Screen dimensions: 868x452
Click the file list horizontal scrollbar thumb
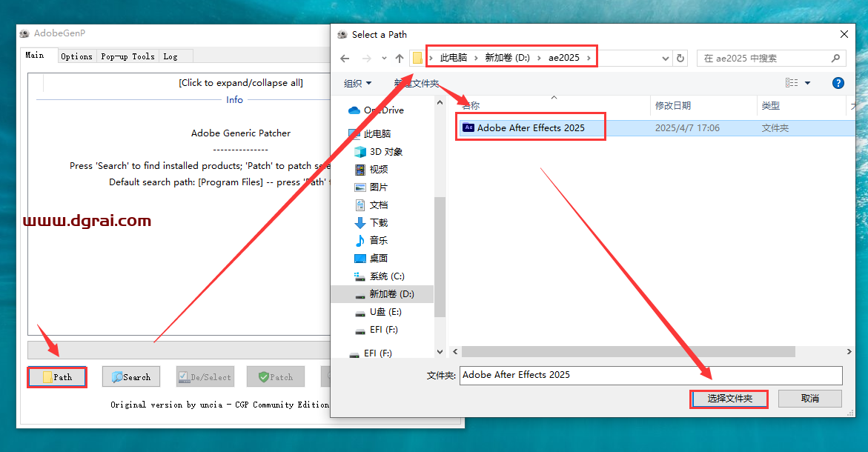[x=629, y=351]
